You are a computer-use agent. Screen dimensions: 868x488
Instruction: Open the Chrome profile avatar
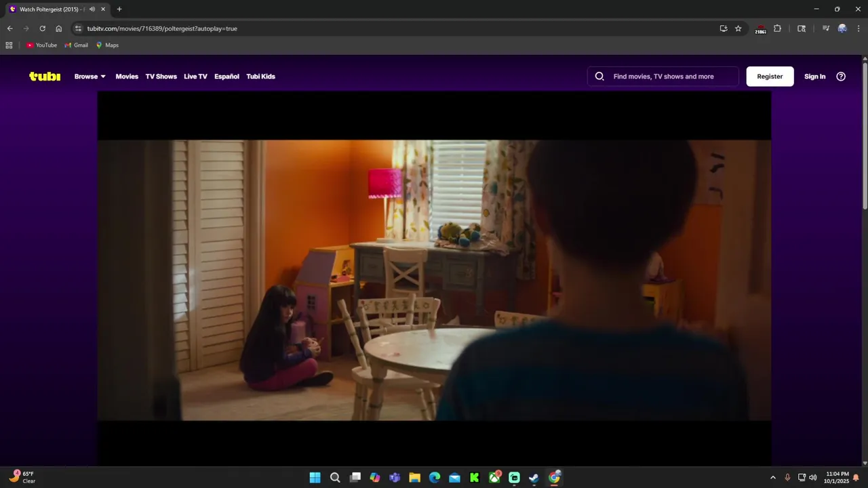click(842, 28)
